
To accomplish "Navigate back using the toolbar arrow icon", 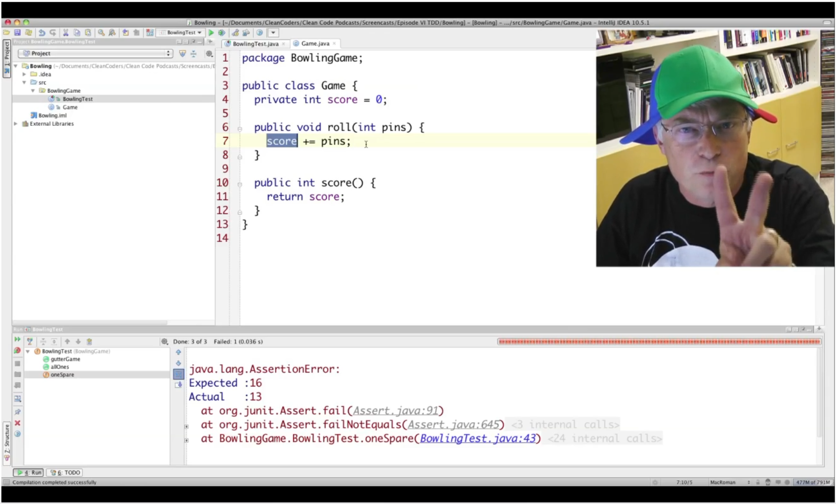I will (x=125, y=33).
